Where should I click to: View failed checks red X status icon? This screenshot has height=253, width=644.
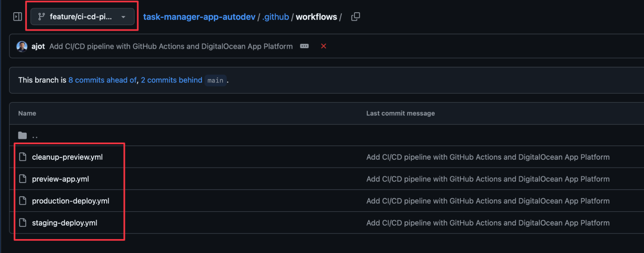323,46
